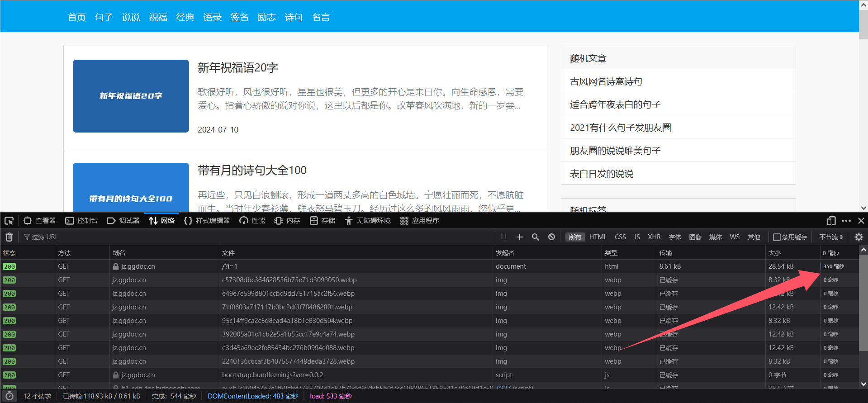Activate the element picker icon

click(9, 221)
